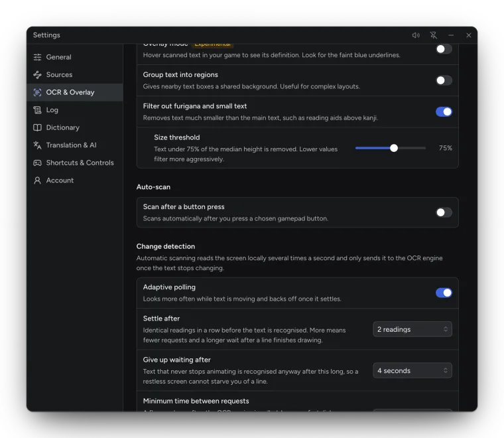
Task: Click the Size threshold slider handle
Action: [x=394, y=148]
